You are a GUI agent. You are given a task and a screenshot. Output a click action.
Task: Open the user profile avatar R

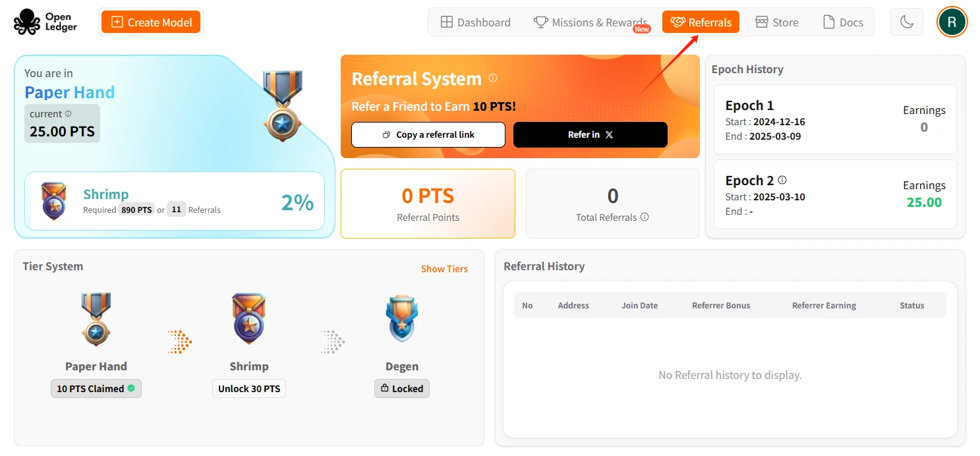(952, 22)
